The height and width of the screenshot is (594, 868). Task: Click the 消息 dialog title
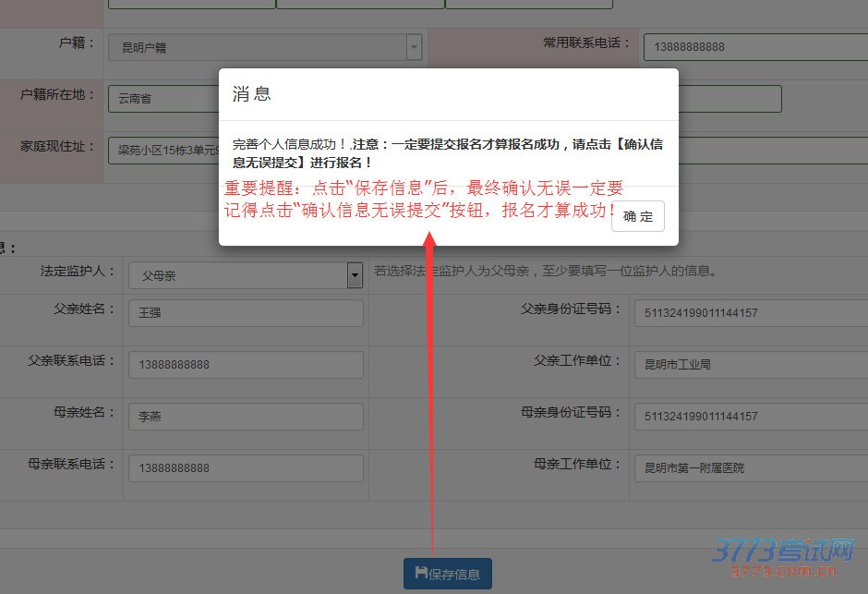(251, 94)
